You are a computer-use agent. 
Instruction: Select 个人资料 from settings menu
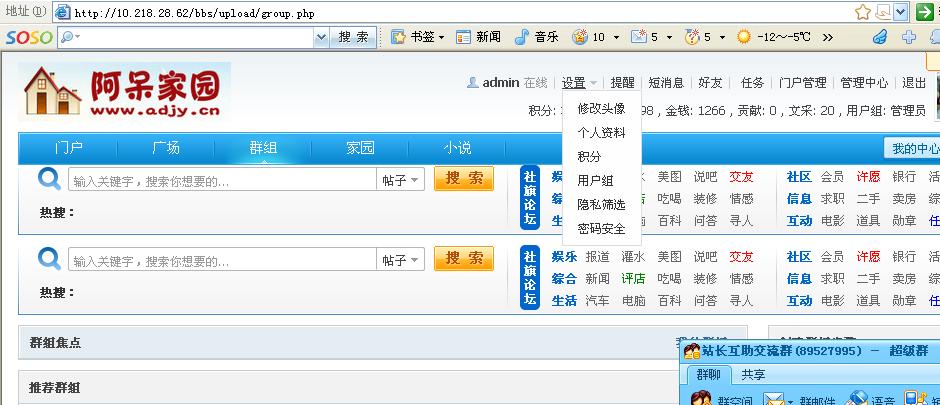pyautogui.click(x=601, y=132)
